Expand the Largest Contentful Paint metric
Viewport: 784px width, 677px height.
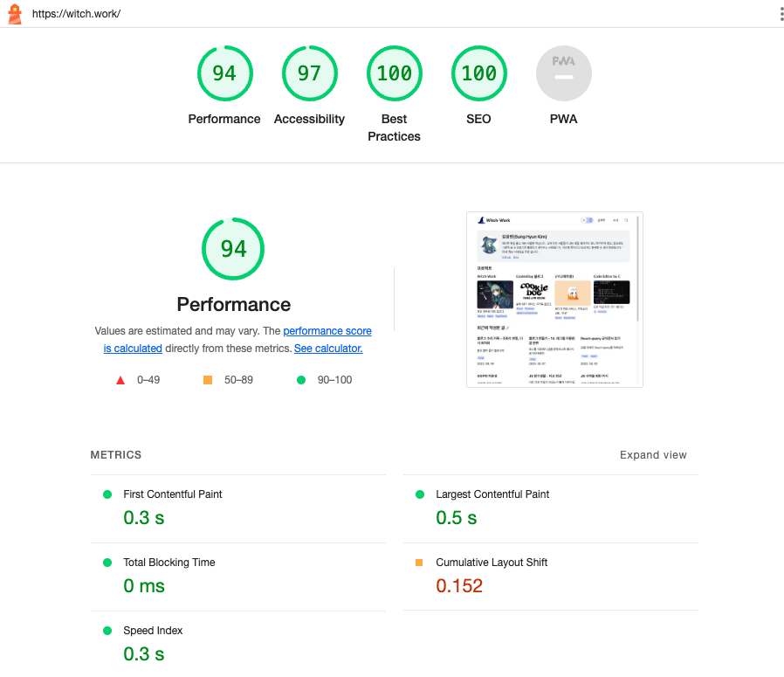pos(492,494)
